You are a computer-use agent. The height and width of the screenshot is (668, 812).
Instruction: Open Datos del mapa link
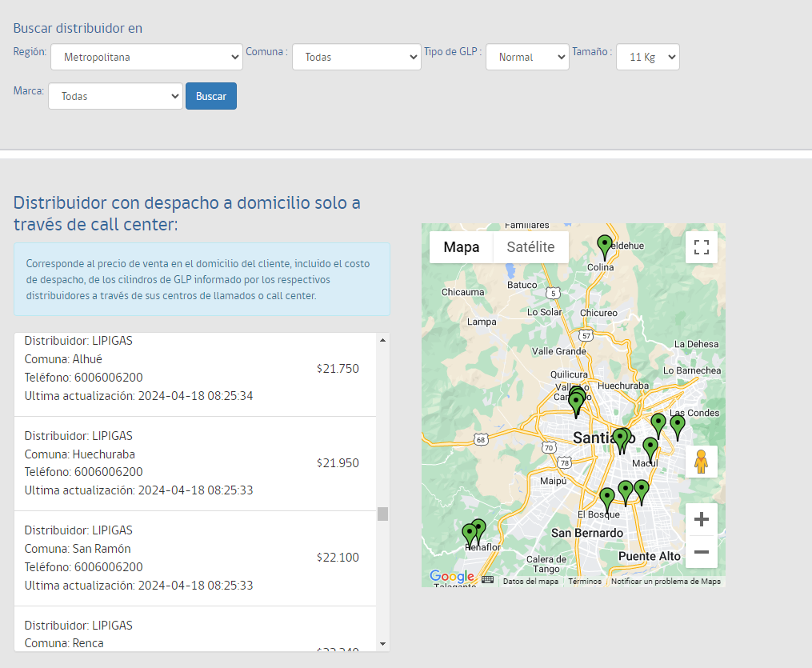tap(531, 582)
